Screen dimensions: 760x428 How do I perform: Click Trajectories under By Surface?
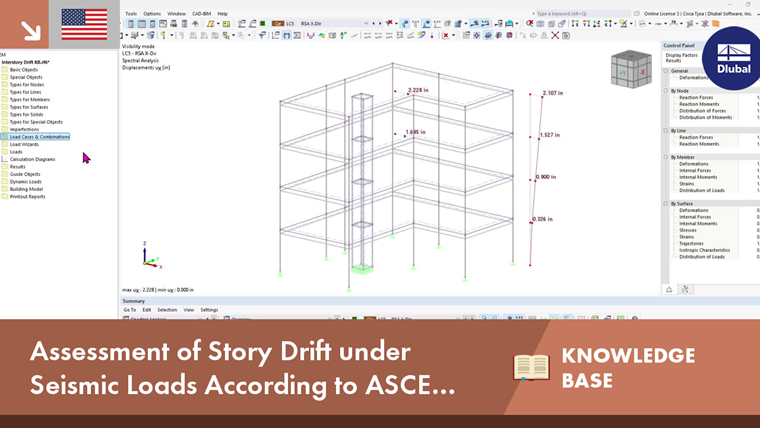pos(691,243)
